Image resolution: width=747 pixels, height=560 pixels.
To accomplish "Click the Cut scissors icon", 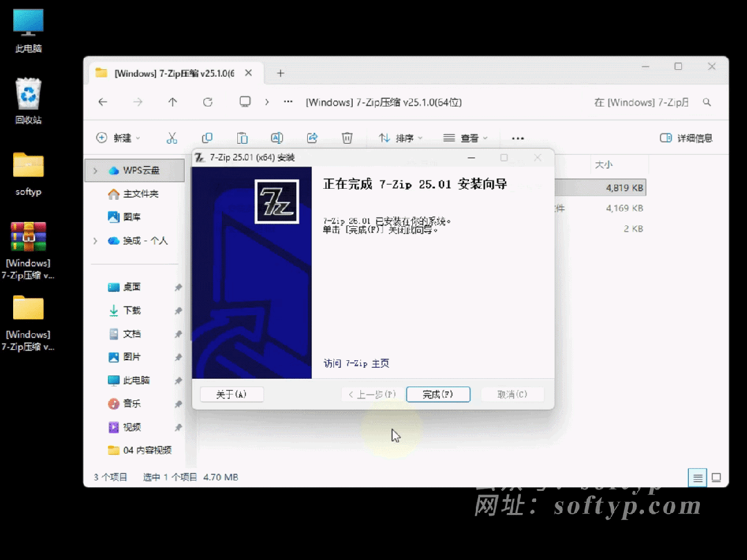I will tap(172, 138).
